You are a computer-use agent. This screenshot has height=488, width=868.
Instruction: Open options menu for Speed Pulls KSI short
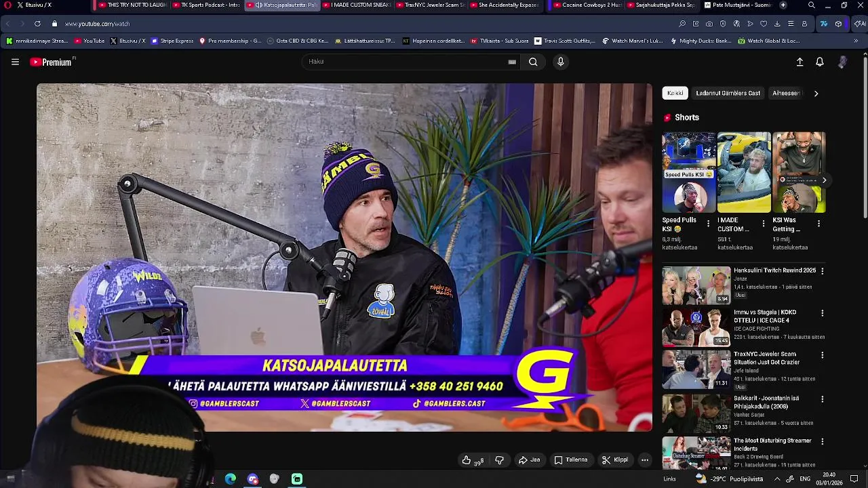coord(709,224)
